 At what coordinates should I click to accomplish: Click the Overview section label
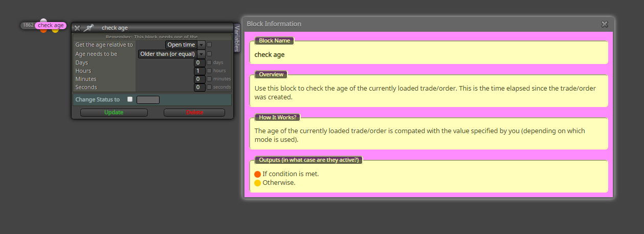point(271,74)
